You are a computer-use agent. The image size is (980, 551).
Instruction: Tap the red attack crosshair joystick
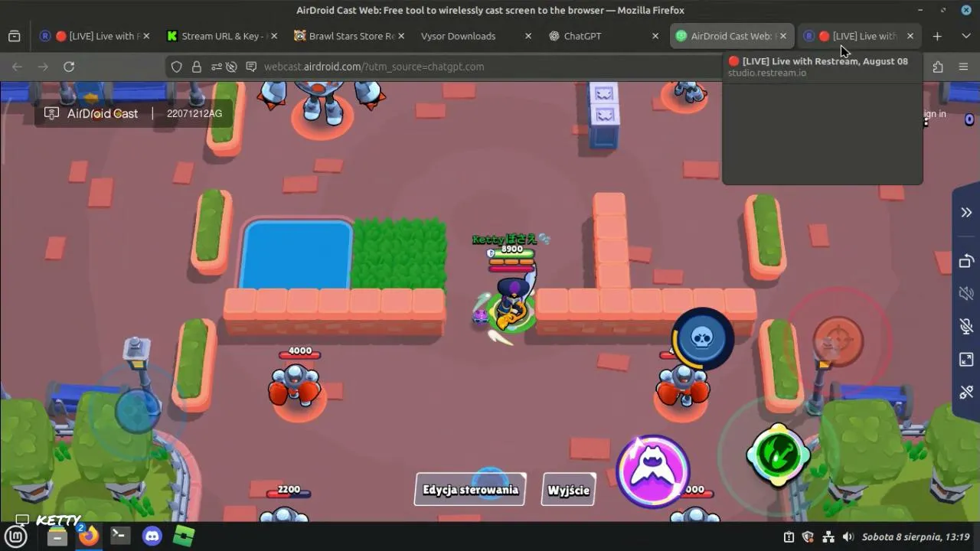[838, 341]
